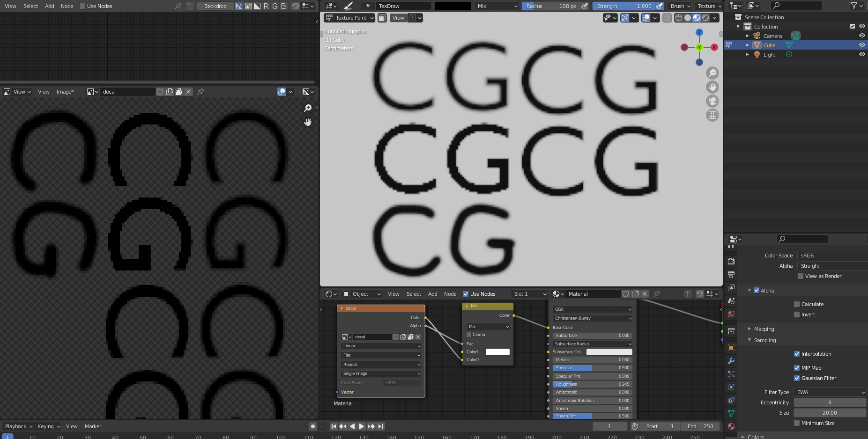Click the current frame number field
This screenshot has width=868, height=439.
[x=609, y=426]
